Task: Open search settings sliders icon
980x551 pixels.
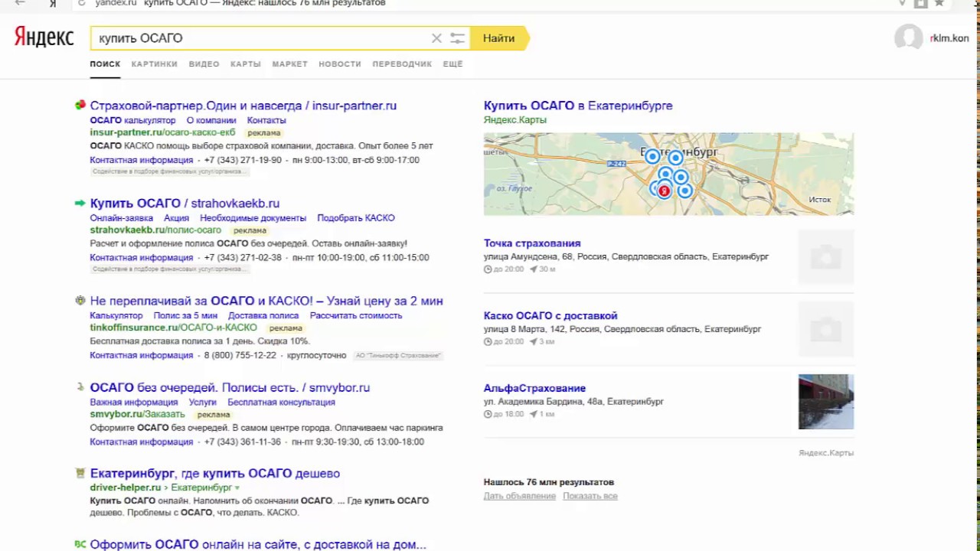Action: tap(457, 38)
